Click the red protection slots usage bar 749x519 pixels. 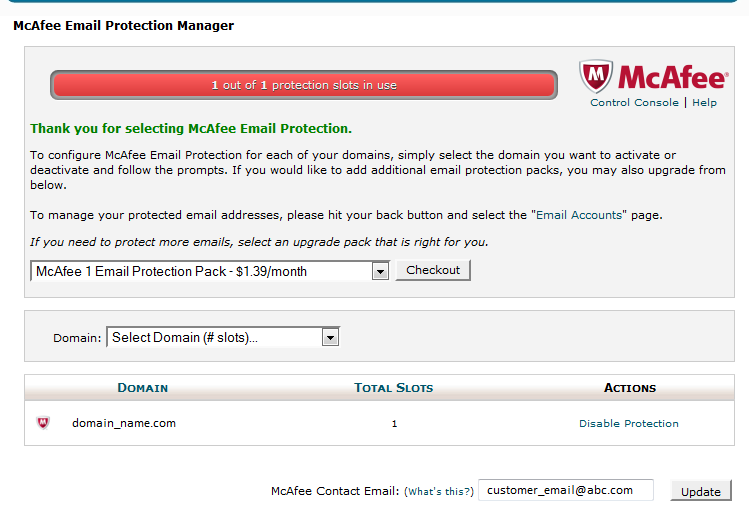(x=303, y=85)
